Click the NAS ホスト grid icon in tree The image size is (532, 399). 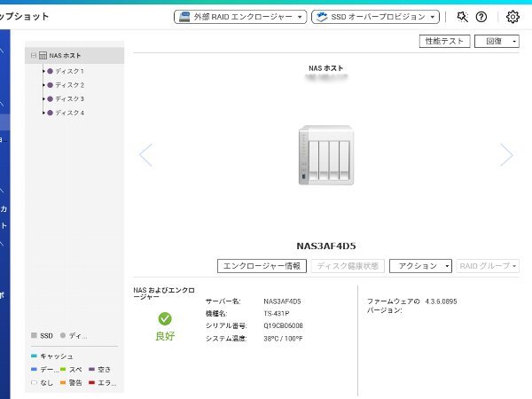tap(43, 55)
